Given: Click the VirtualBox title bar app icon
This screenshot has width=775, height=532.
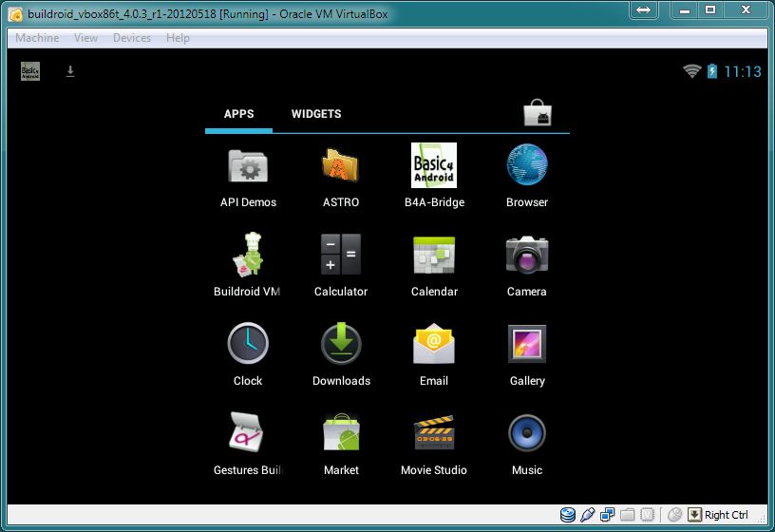Looking at the screenshot, I should (x=16, y=14).
